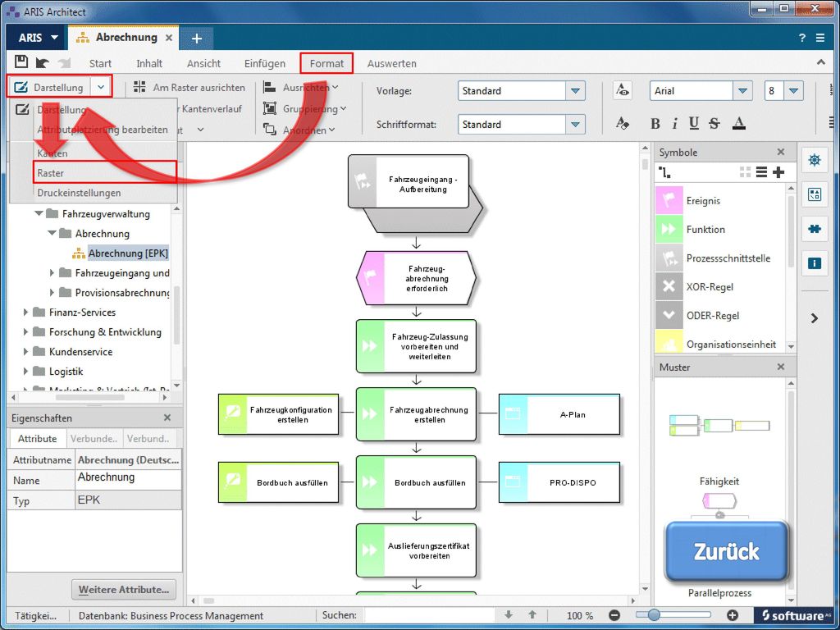Toggle bold formatting
The width and height of the screenshot is (840, 630).
click(655, 124)
